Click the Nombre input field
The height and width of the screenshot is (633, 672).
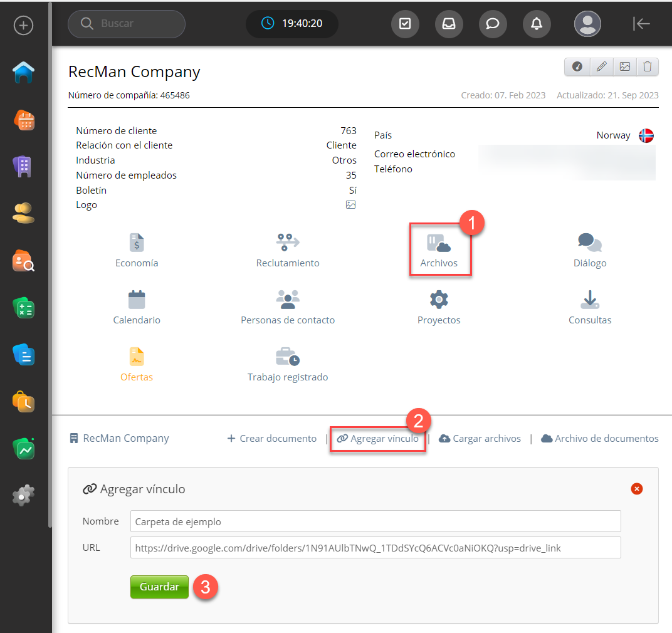click(x=375, y=521)
